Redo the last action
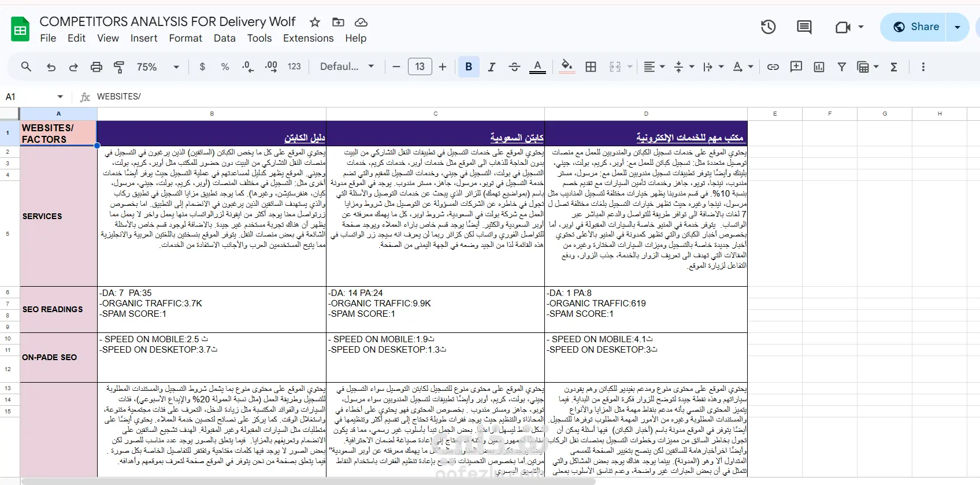This screenshot has height=485, width=980. pos(73,67)
